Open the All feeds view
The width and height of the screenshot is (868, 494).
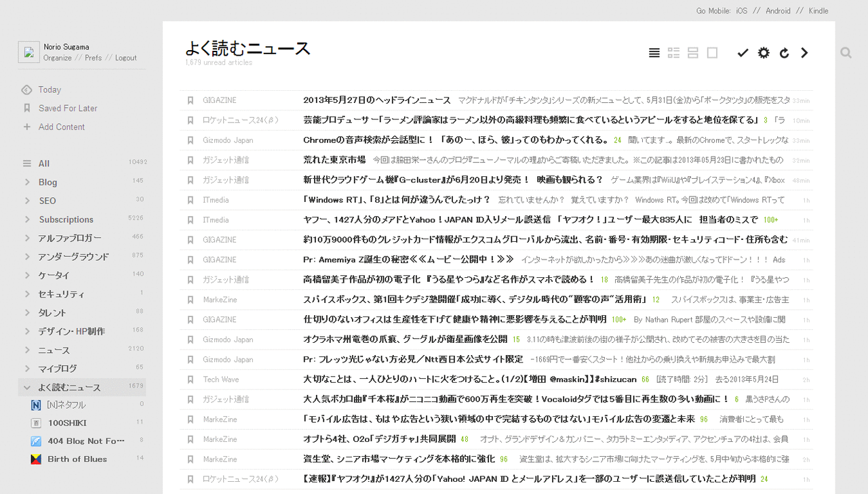[44, 163]
